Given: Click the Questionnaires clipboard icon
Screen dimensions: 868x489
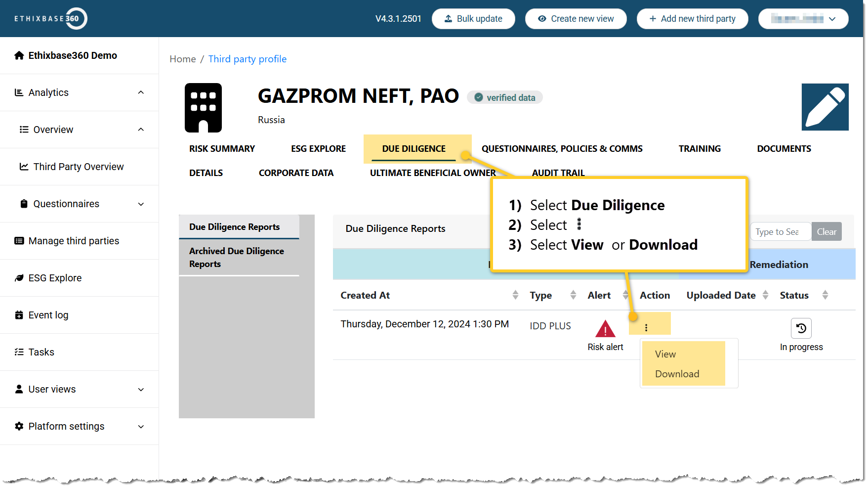Looking at the screenshot, I should click(x=24, y=204).
